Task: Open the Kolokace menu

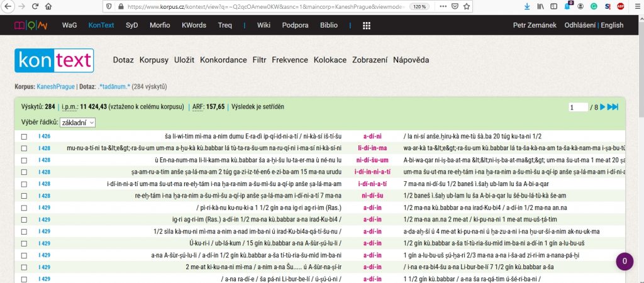Action: tap(330, 60)
